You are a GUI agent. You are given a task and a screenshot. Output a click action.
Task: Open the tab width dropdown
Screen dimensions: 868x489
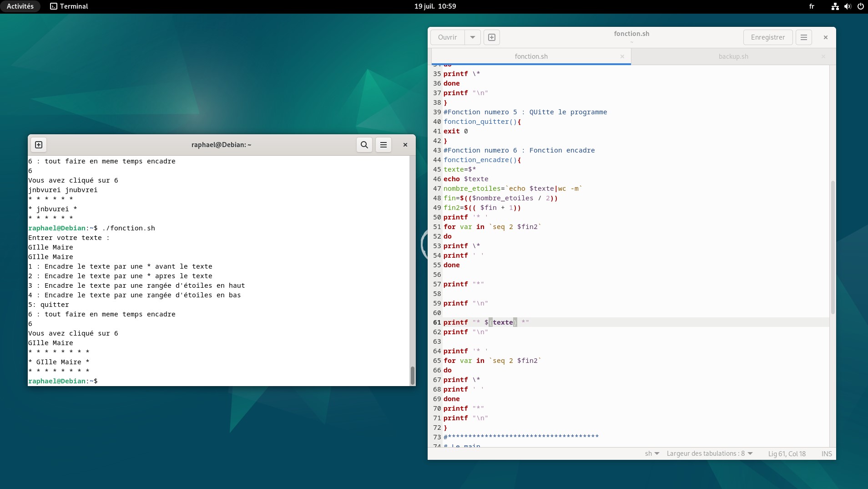click(x=709, y=453)
